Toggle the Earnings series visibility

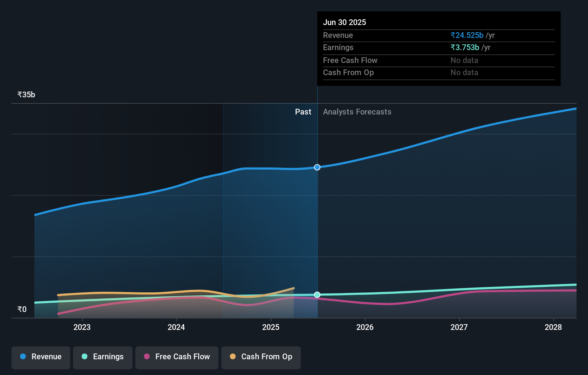tap(103, 357)
